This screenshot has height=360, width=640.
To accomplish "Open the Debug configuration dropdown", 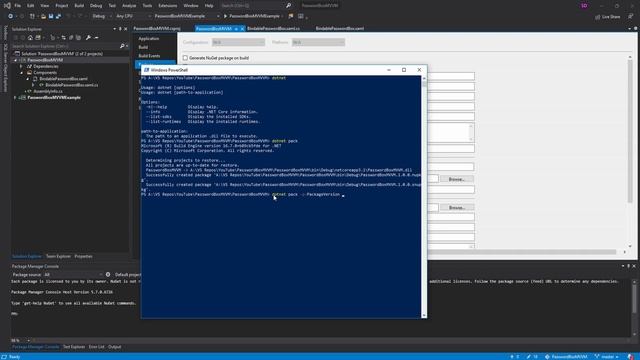I will tap(101, 16).
